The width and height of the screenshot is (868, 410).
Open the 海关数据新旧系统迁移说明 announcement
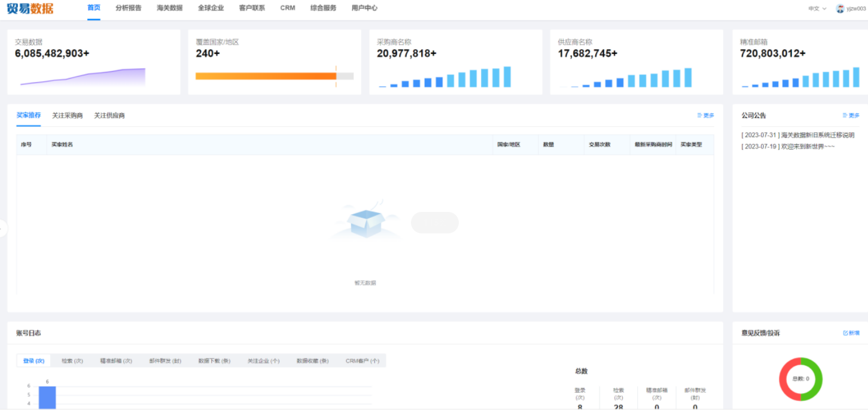coord(797,135)
